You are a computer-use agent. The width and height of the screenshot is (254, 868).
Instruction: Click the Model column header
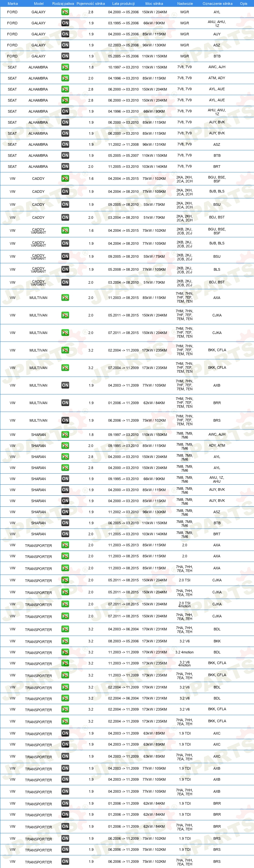coord(39,3)
